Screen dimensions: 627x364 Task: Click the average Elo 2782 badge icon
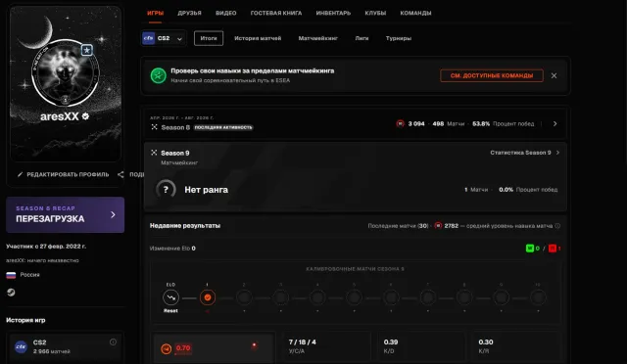(438, 226)
